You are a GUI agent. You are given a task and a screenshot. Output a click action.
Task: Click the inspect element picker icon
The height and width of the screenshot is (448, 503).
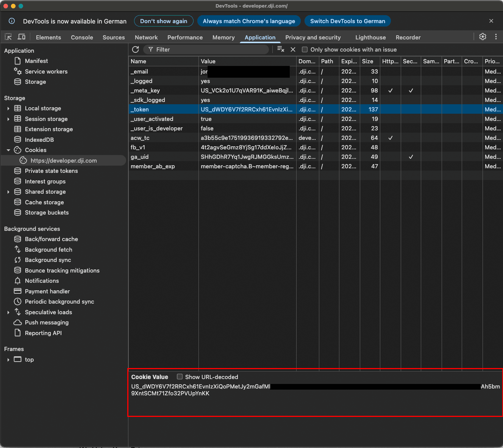[x=8, y=37]
